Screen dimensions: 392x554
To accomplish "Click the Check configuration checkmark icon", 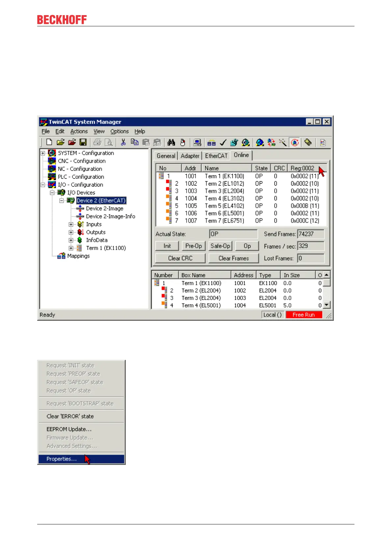I will coord(223,142).
